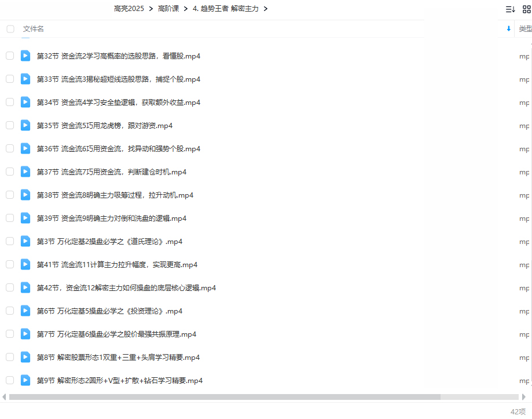Screen dimensions: 532x419
Task: Click the video icon for 第32节 file
Action: pyautogui.click(x=25, y=56)
